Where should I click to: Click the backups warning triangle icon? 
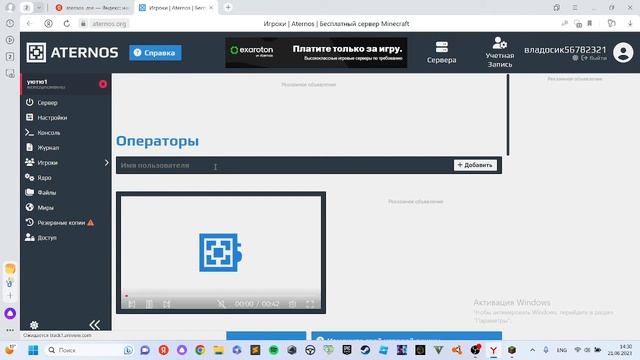91,222
